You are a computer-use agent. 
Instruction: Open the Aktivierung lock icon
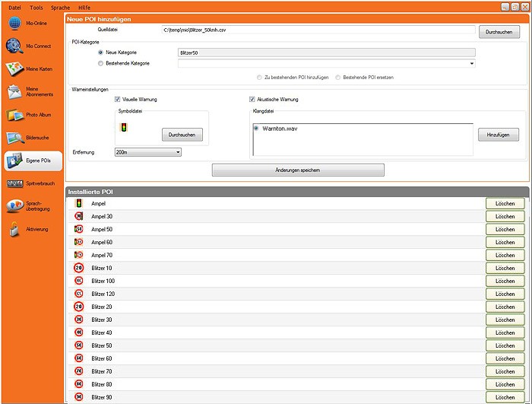click(x=15, y=229)
